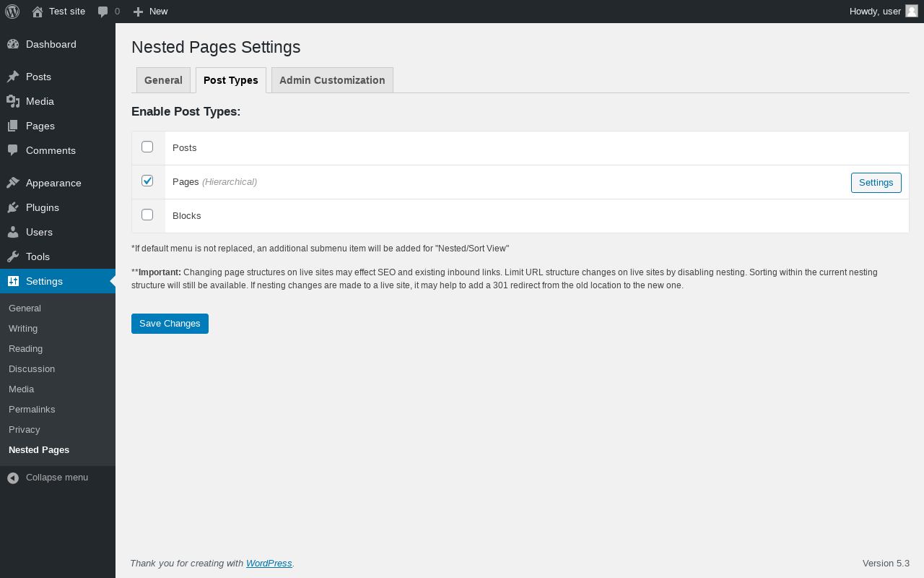
Task: Open the Appearance menu label
Action: 53,183
